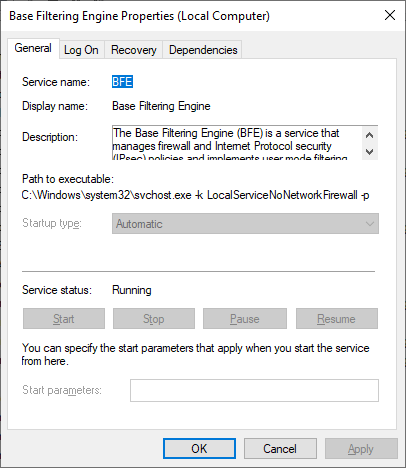Click the Apply button
Image resolution: width=406 pixels, height=468 pixels.
point(361,449)
